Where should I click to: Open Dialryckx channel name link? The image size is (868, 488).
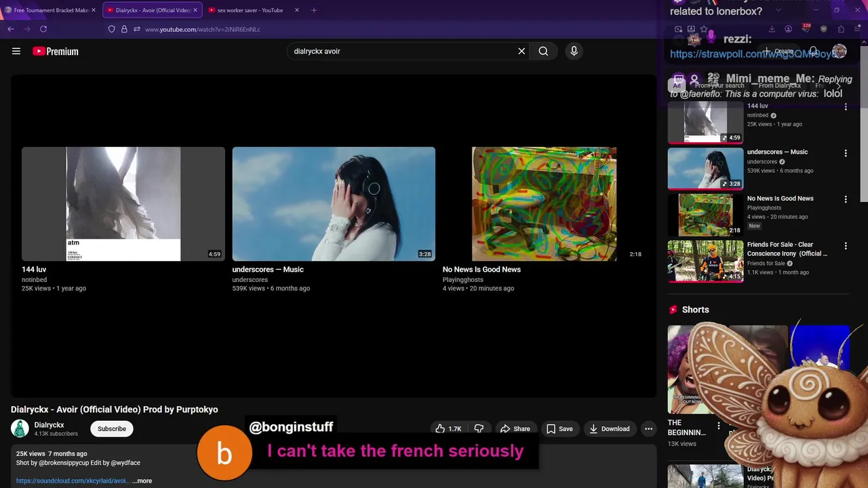[50, 424]
